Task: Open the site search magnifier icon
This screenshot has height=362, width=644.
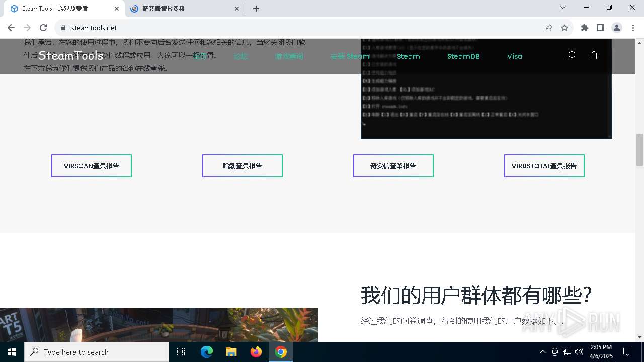Action: (x=571, y=56)
